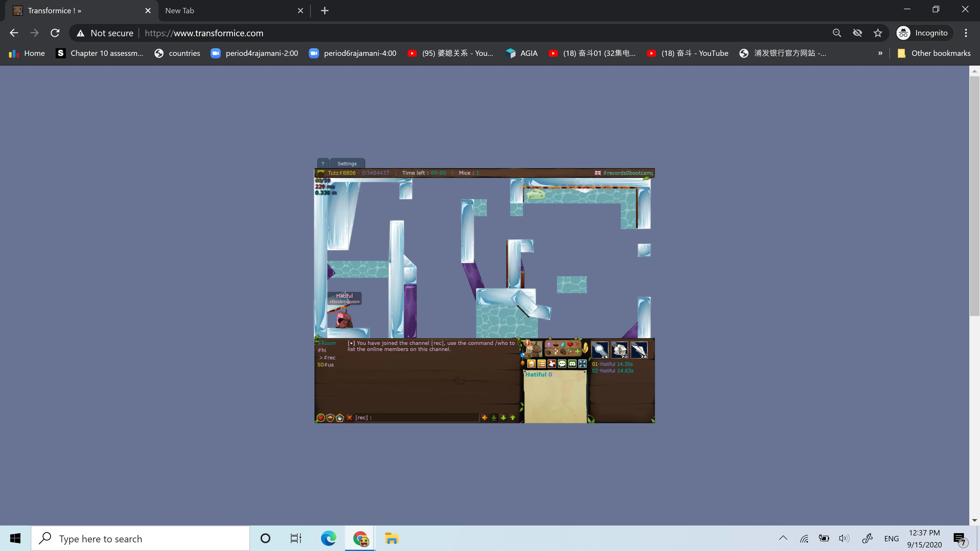This screenshot has width=980, height=551.
Task: Select the laughing face emote
Action: [556, 345]
